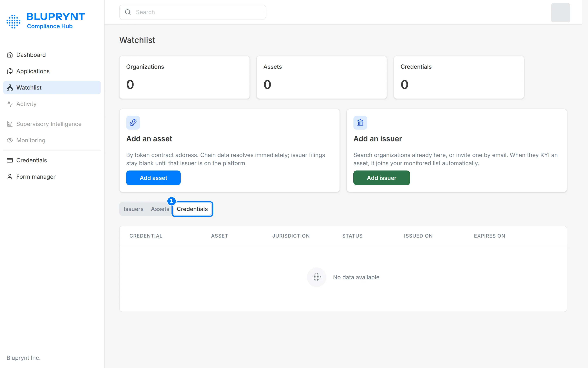Open Applications from the sidebar

click(52, 71)
